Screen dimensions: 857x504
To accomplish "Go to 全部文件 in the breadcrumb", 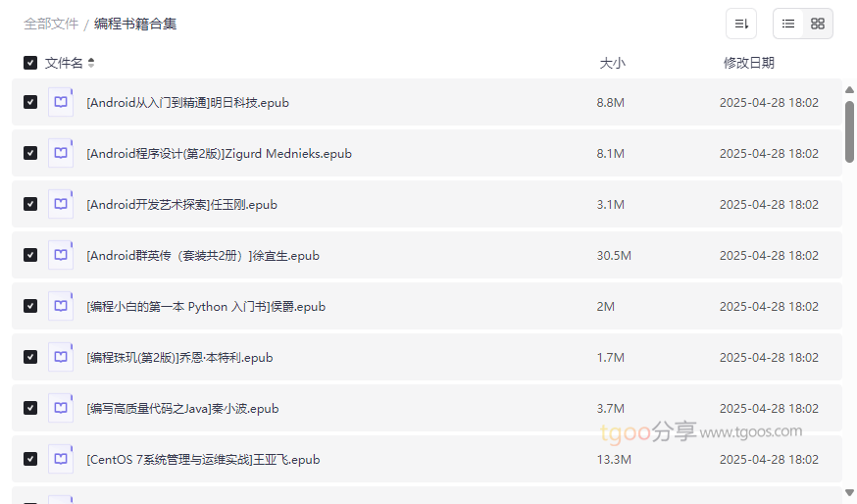I will coord(51,24).
